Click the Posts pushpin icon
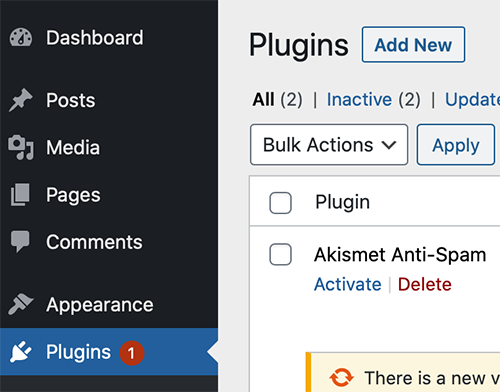 [x=21, y=100]
